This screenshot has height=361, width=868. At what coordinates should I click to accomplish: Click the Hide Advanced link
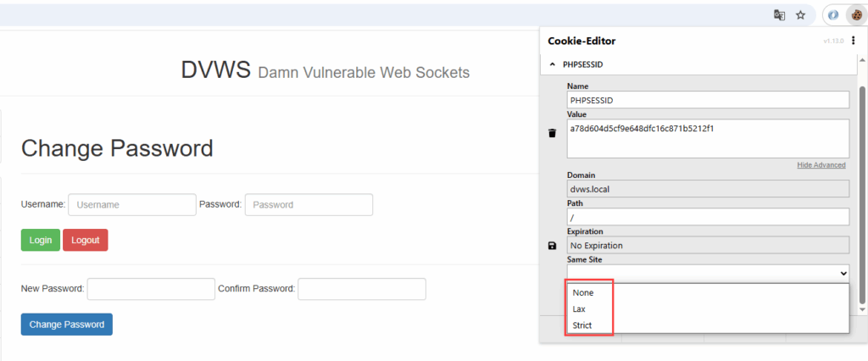click(x=821, y=165)
